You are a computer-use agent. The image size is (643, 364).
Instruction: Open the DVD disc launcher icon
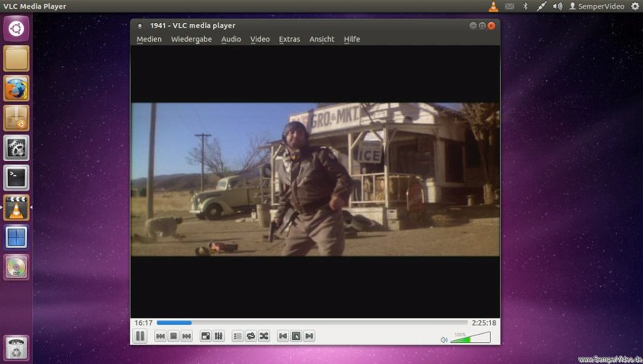tap(16, 267)
